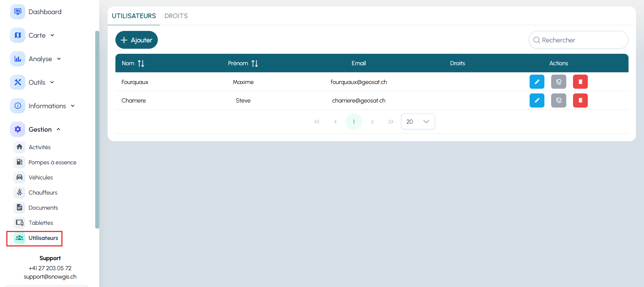
Task: Select the UTILISATEURS tab
Action: pyautogui.click(x=134, y=16)
